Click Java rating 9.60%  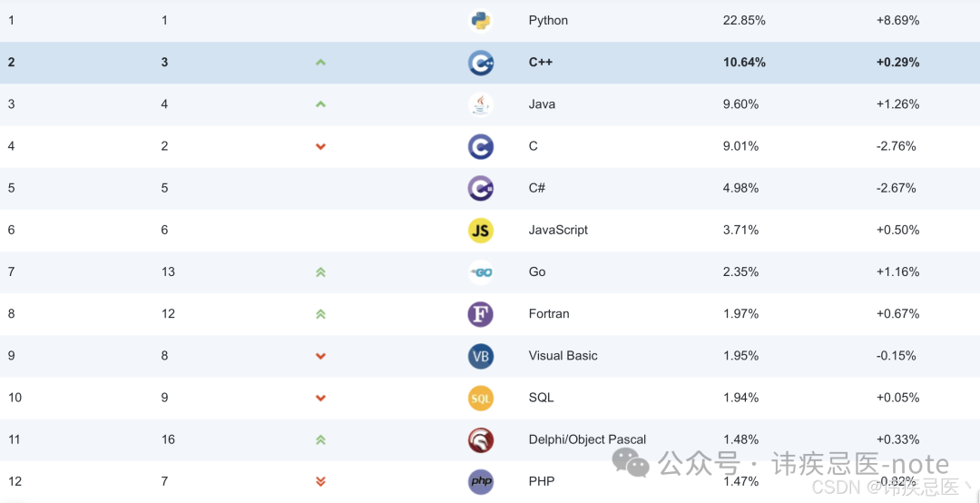pos(740,104)
